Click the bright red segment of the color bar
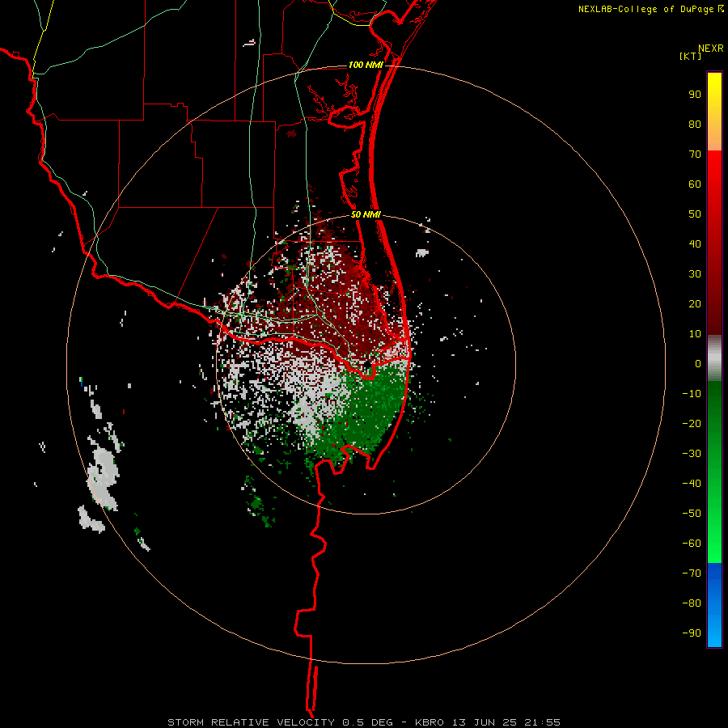 coord(714,243)
